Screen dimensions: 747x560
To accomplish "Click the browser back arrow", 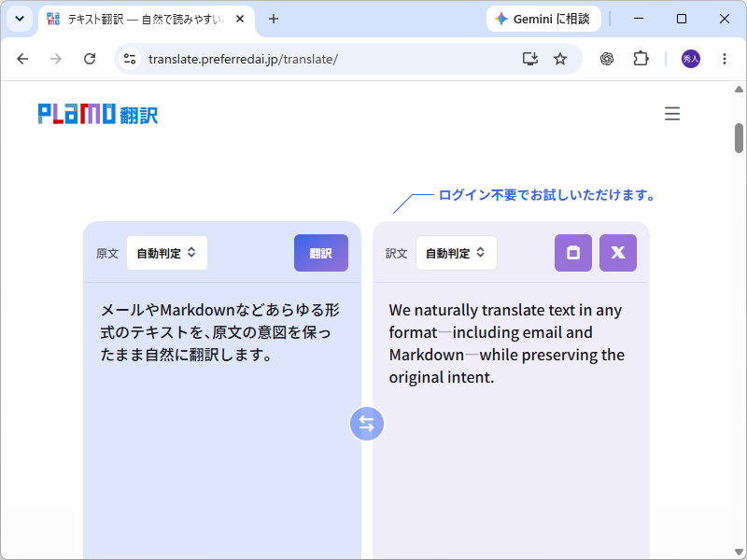I will tap(22, 59).
